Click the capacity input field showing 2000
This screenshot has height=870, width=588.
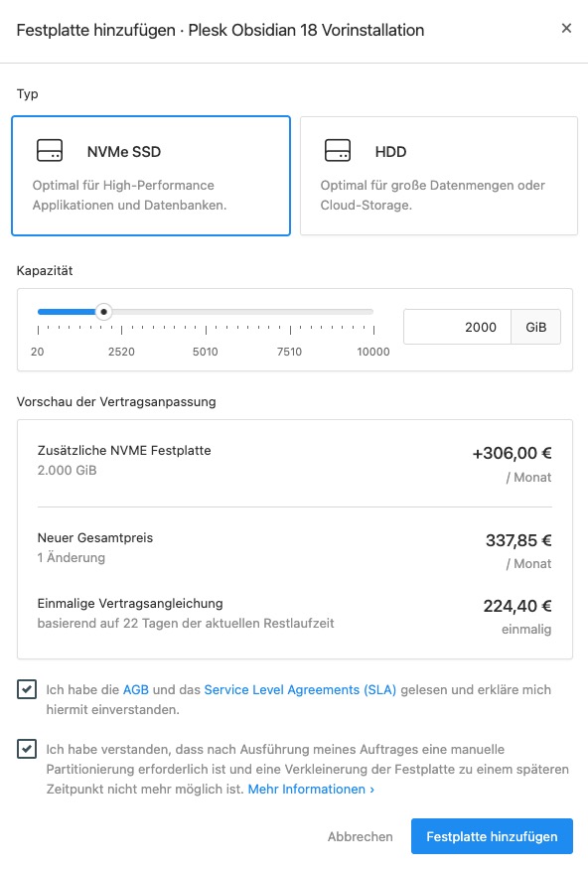[x=457, y=327]
